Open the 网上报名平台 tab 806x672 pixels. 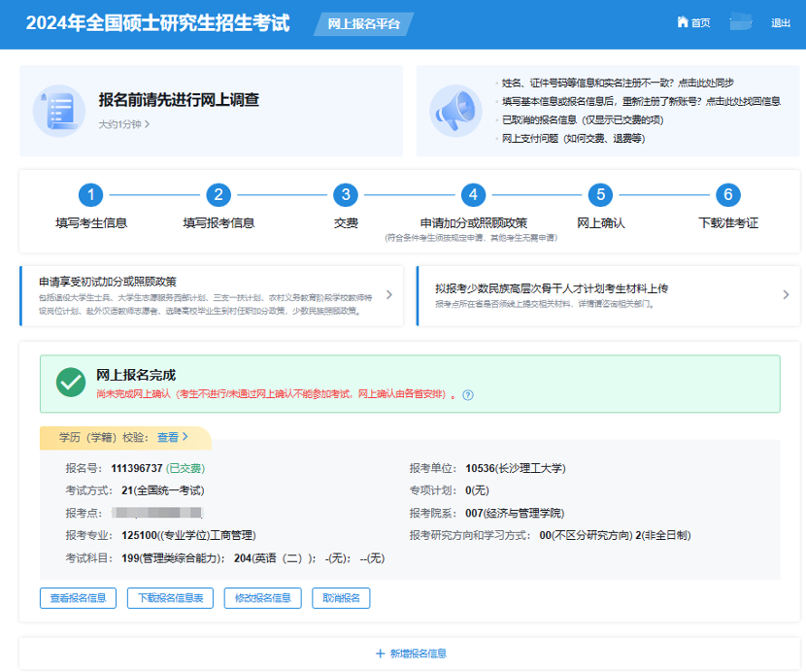coord(363,24)
